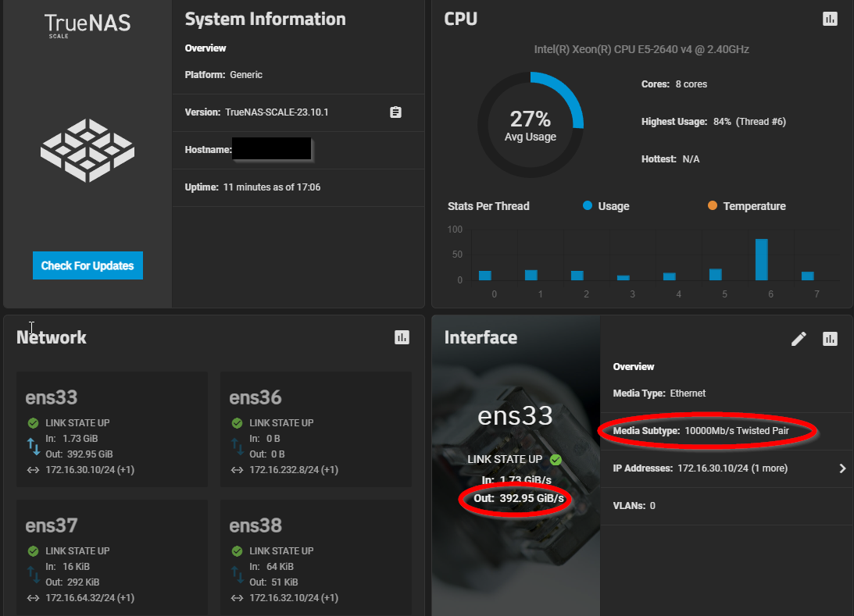Toggle the Temperature legend dot

click(x=712, y=206)
